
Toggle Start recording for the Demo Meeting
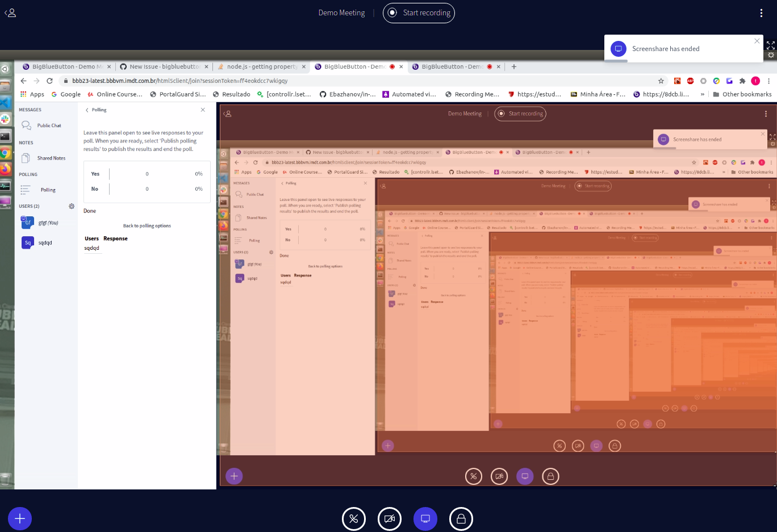419,12
